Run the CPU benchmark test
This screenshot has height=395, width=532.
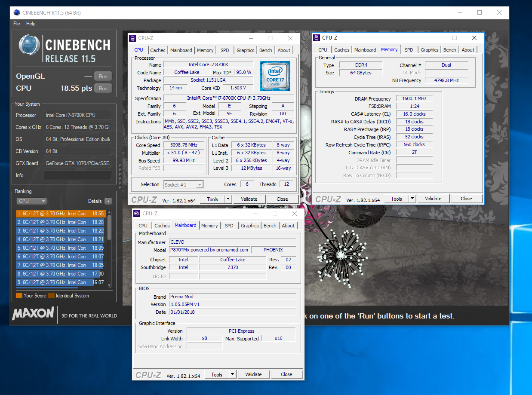(x=103, y=88)
